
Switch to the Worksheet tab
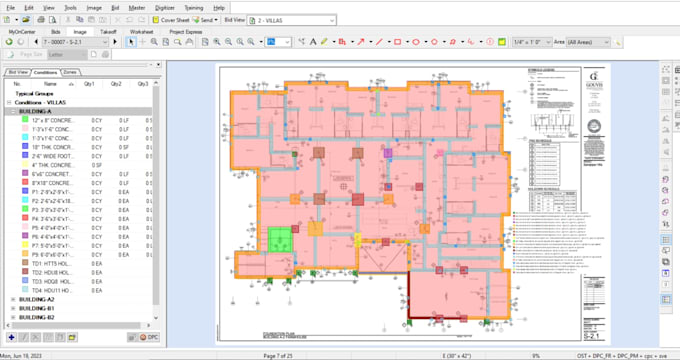pyautogui.click(x=141, y=32)
